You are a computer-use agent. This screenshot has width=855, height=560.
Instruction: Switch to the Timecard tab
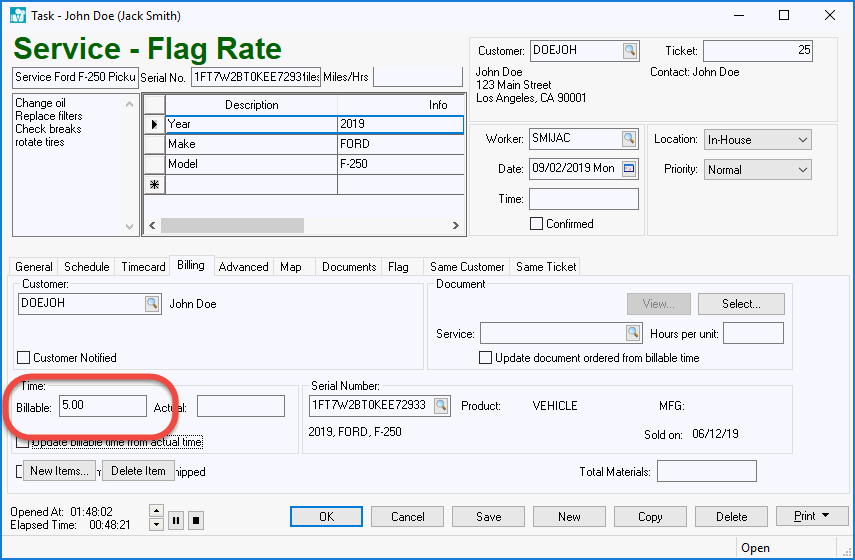click(x=143, y=267)
